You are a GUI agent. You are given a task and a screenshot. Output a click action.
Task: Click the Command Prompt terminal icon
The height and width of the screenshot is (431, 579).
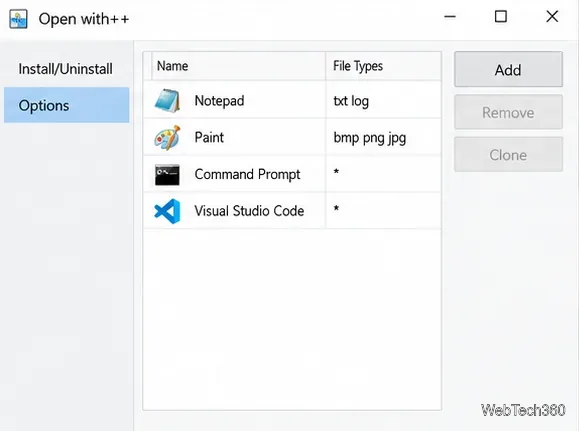pos(167,175)
